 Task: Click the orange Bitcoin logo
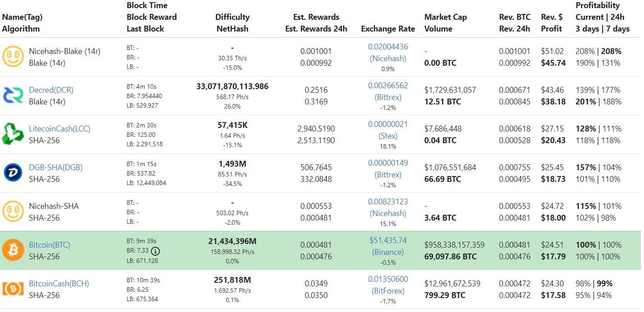click(x=13, y=250)
